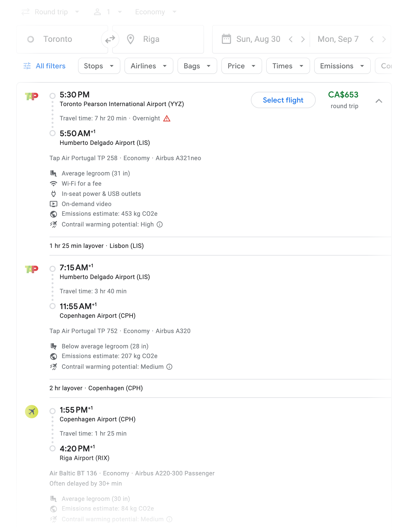Click the Riga destination field
Screen dimensions: 408x532
pos(158,39)
